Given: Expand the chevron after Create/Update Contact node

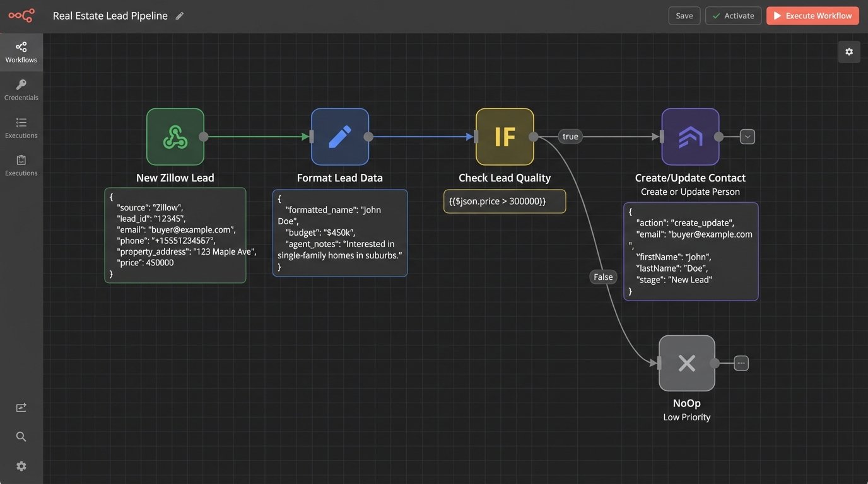Looking at the screenshot, I should click(x=748, y=137).
